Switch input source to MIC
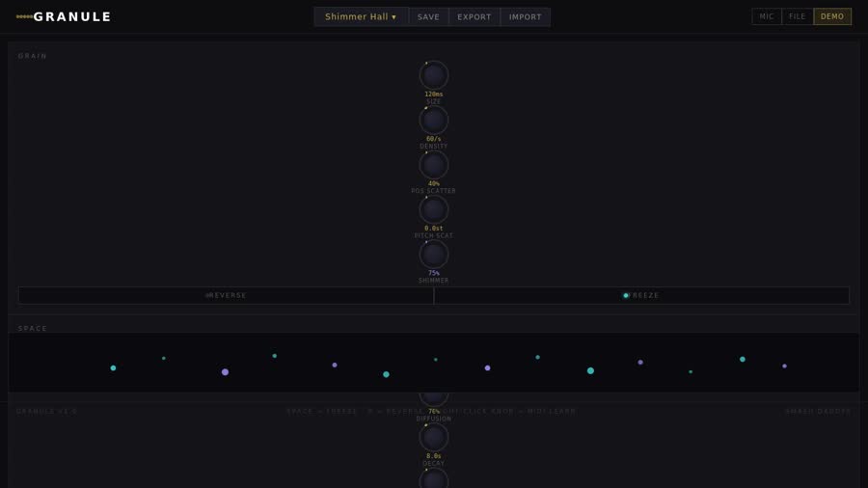The height and width of the screenshot is (488, 868). (x=767, y=16)
